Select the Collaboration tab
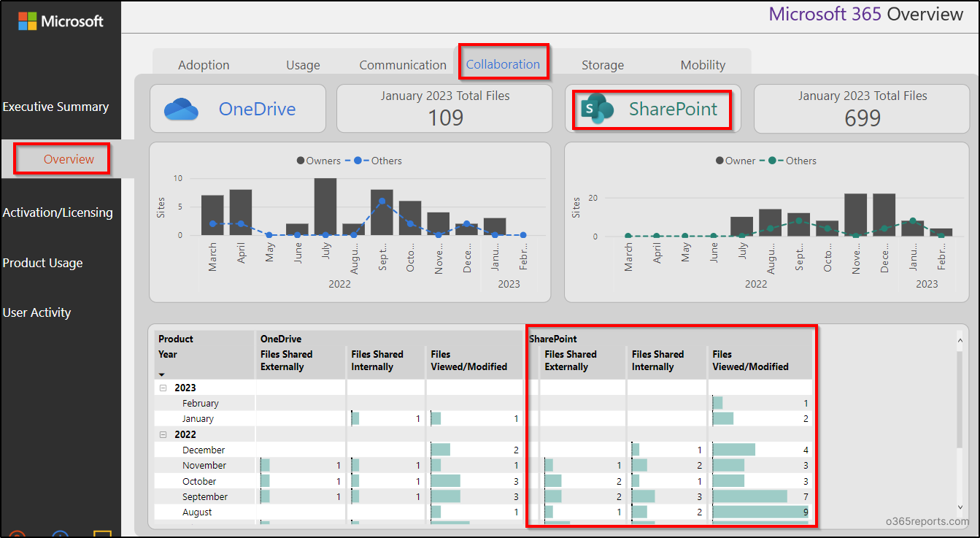Image resolution: width=980 pixels, height=538 pixels. click(x=503, y=64)
